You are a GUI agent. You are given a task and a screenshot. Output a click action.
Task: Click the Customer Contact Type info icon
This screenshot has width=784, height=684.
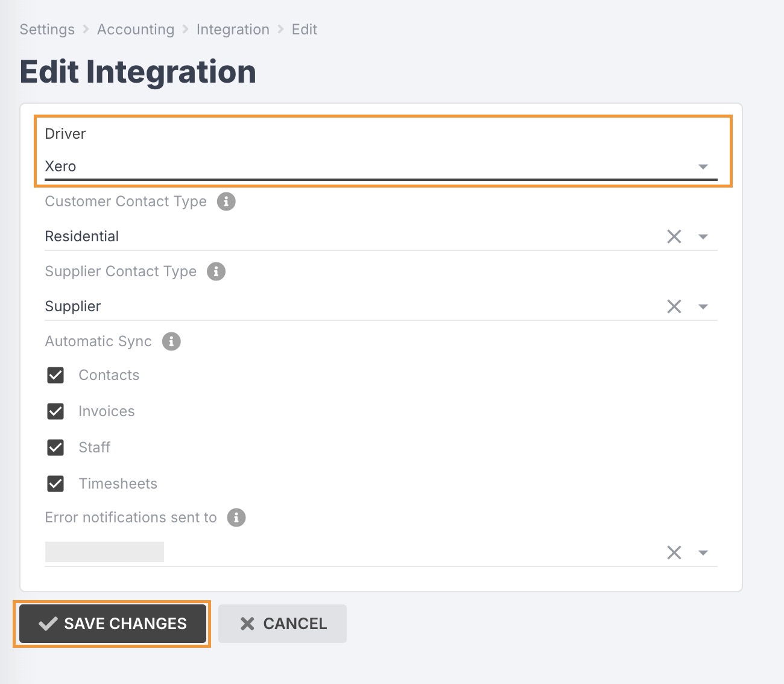(x=226, y=201)
